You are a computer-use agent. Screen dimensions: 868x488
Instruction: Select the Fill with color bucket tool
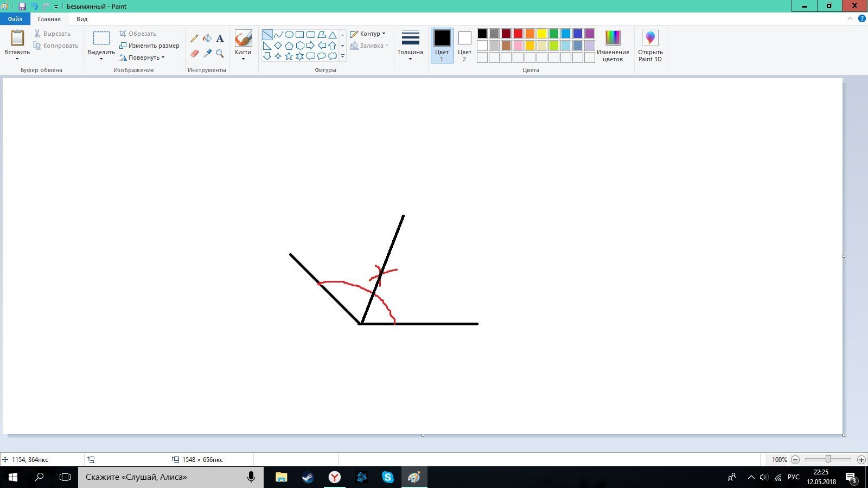(207, 38)
